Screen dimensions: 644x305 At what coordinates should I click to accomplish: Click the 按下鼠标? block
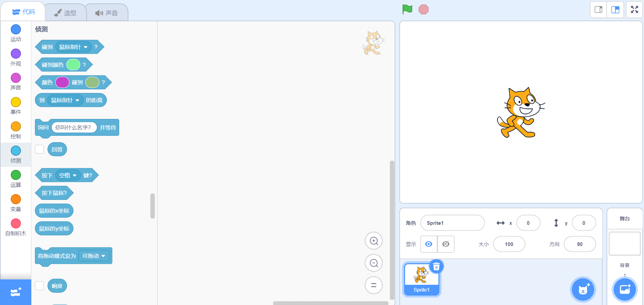pyautogui.click(x=54, y=193)
